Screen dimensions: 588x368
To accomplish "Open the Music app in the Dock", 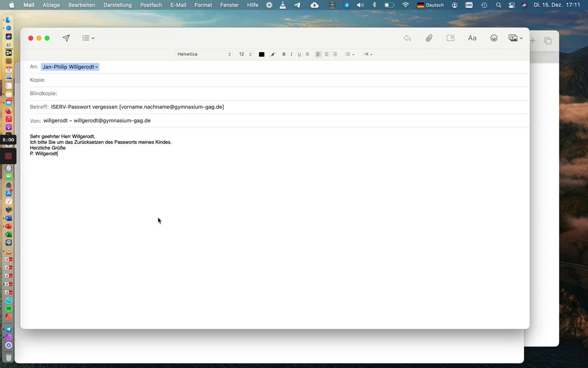I will (x=9, y=119).
